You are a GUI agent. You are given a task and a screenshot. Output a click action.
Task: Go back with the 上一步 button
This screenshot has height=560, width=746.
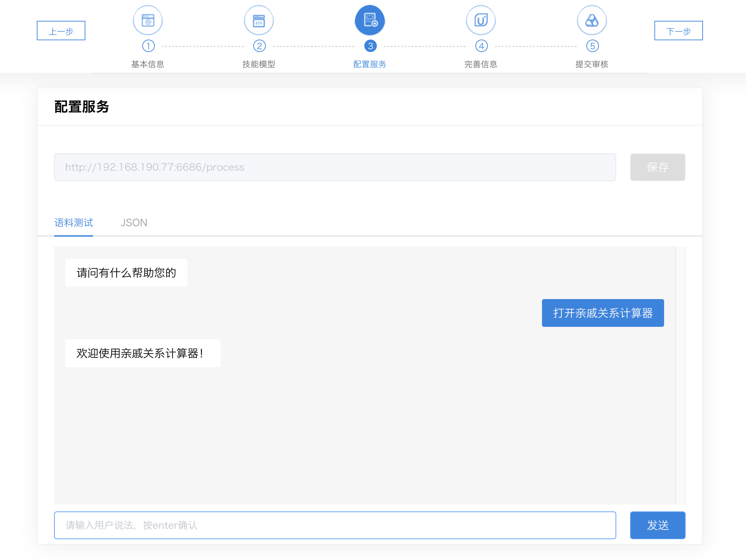pyautogui.click(x=61, y=31)
